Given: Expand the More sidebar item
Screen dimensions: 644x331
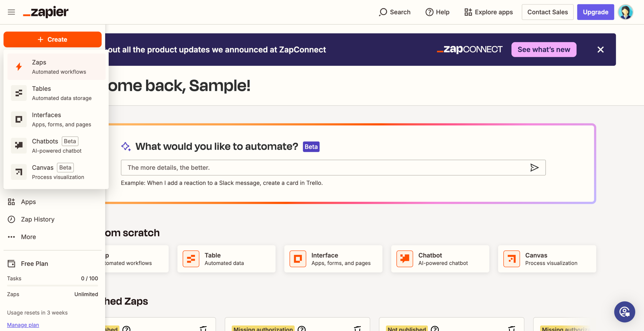Looking at the screenshot, I should (x=28, y=237).
